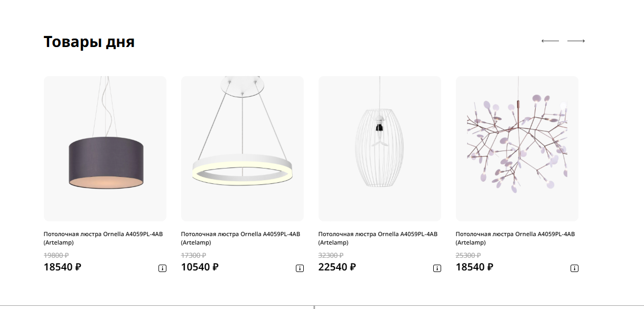The image size is (644, 309).
Task: Open info icon beside the 10540 ₽ price
Action: click(300, 268)
